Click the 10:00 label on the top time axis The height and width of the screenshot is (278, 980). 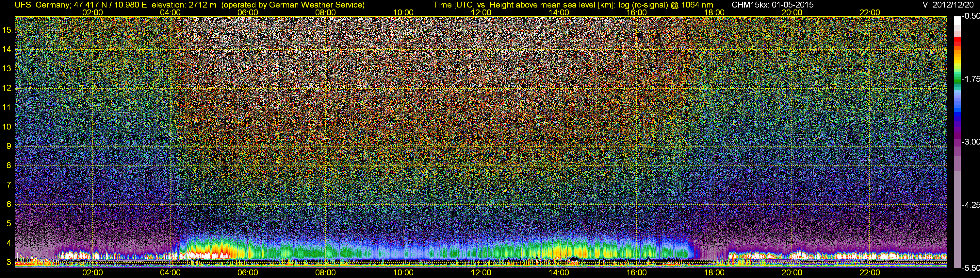(403, 12)
